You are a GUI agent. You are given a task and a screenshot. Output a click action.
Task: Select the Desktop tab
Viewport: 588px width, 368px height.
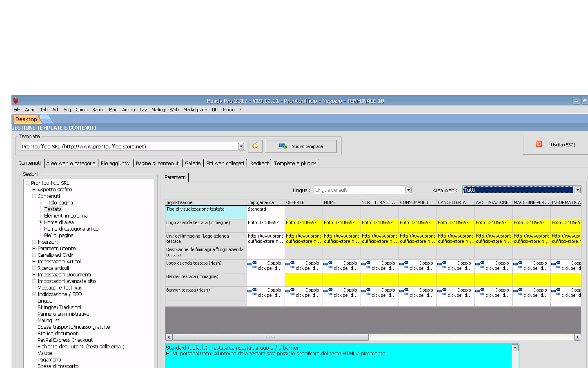26,119
